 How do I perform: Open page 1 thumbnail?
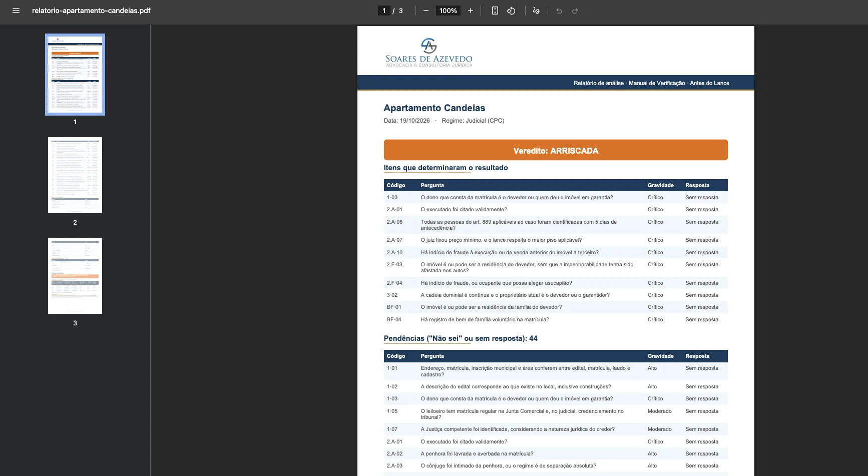(75, 75)
